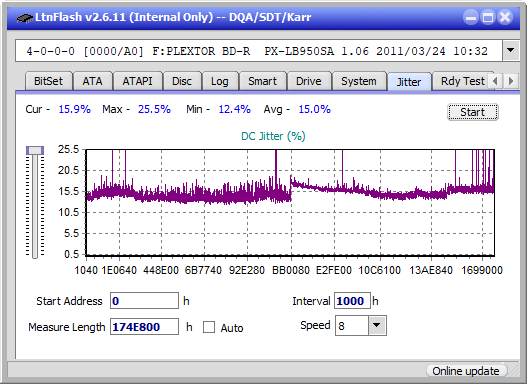The width and height of the screenshot is (527, 384).
Task: Click the 1699000 axis label
Action: [482, 270]
